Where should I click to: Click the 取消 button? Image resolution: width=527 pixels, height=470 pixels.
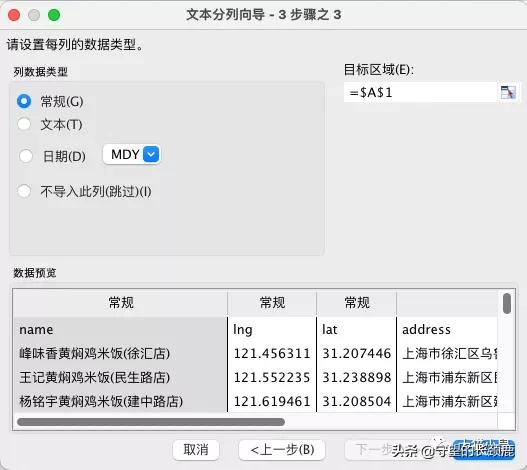click(x=196, y=450)
